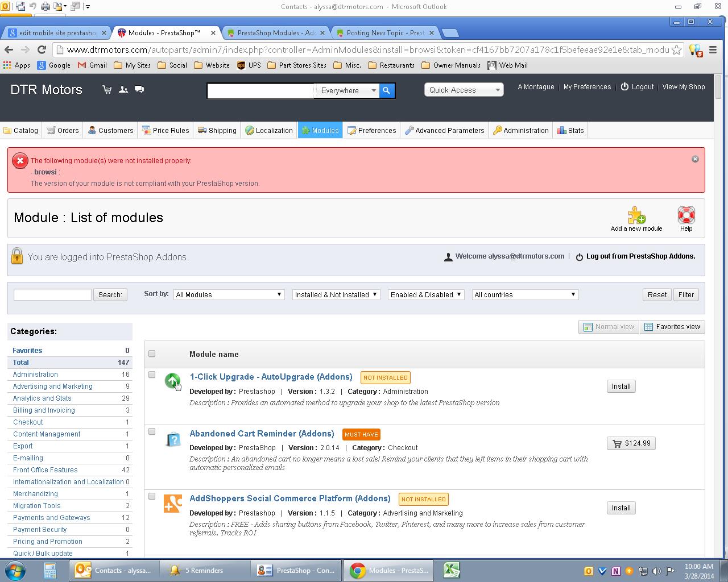Expand the Enabled & Disabled dropdown
Screen dimensions: 728x582
click(426, 294)
